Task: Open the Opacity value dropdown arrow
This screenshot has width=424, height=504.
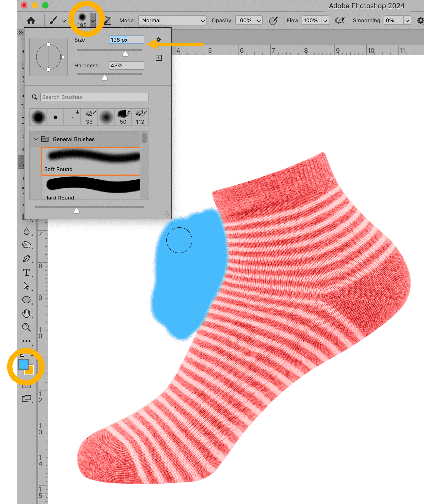Action: (x=259, y=20)
